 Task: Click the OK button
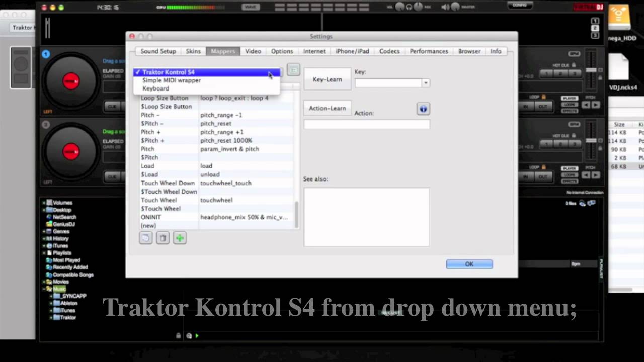[469, 264]
